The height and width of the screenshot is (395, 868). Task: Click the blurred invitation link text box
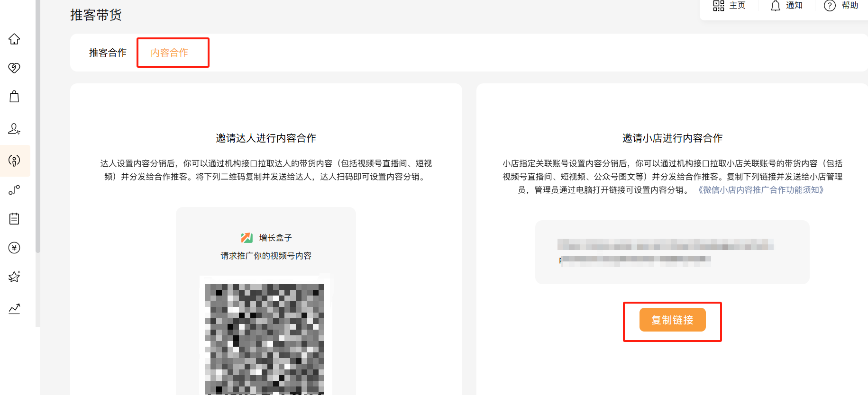(x=672, y=252)
